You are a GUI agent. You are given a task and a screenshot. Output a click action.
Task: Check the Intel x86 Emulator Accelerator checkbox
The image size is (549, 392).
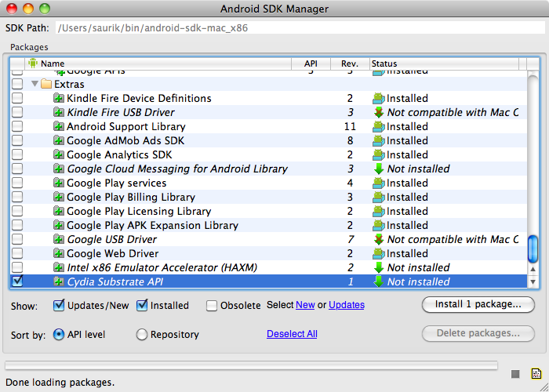[17, 267]
